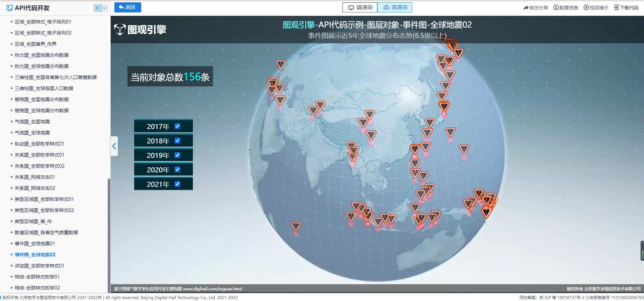Click the 转发分享 share button
The height and width of the screenshot is (301, 644).
[535, 7]
